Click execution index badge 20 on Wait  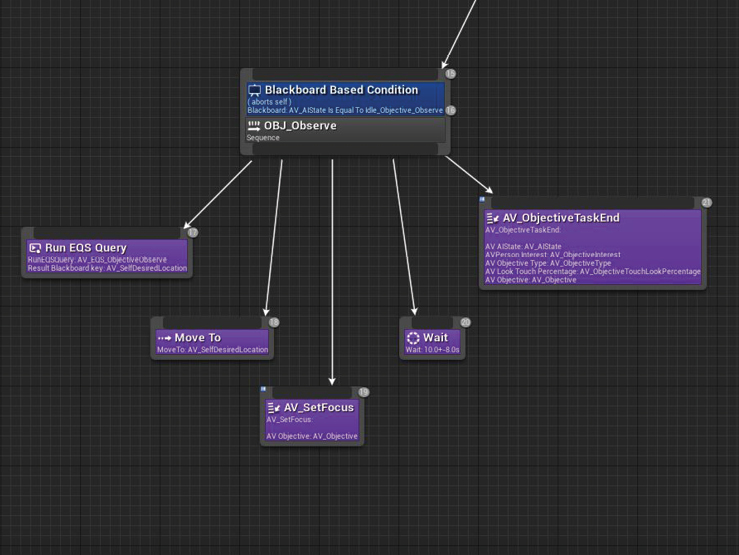(465, 322)
